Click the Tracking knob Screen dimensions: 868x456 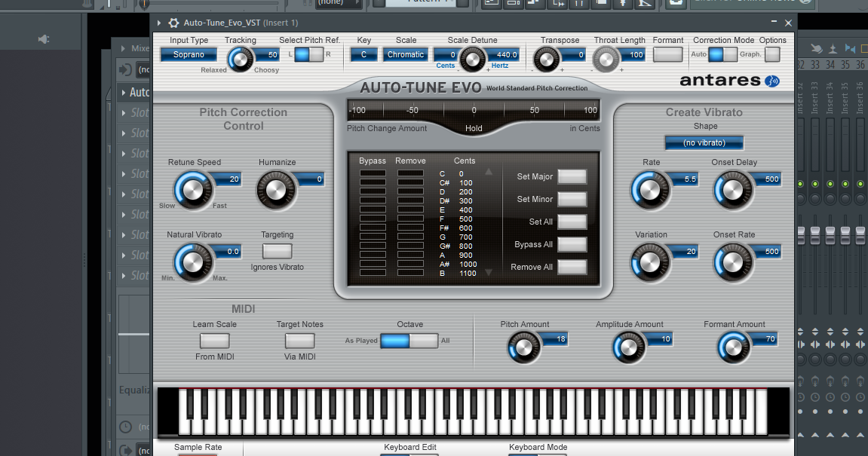241,59
